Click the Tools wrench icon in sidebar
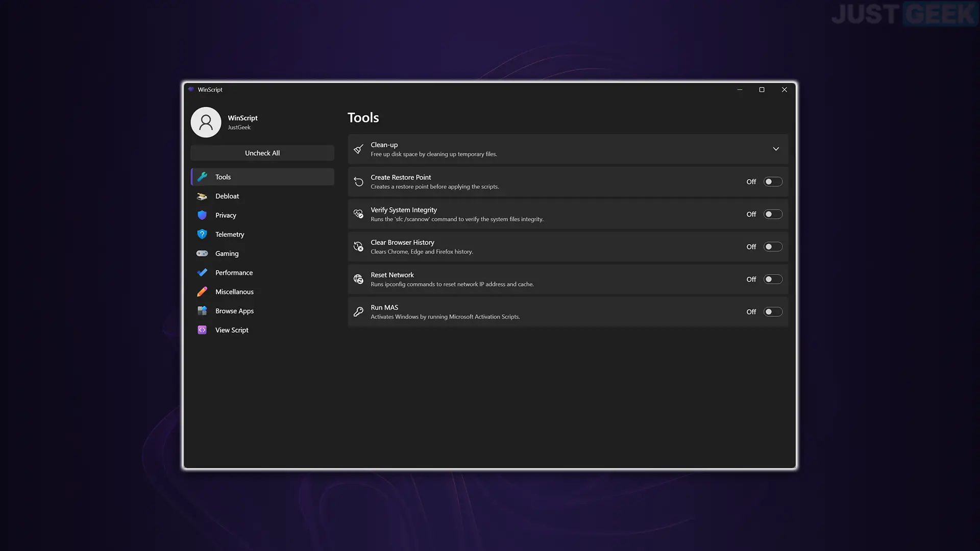 (x=202, y=177)
